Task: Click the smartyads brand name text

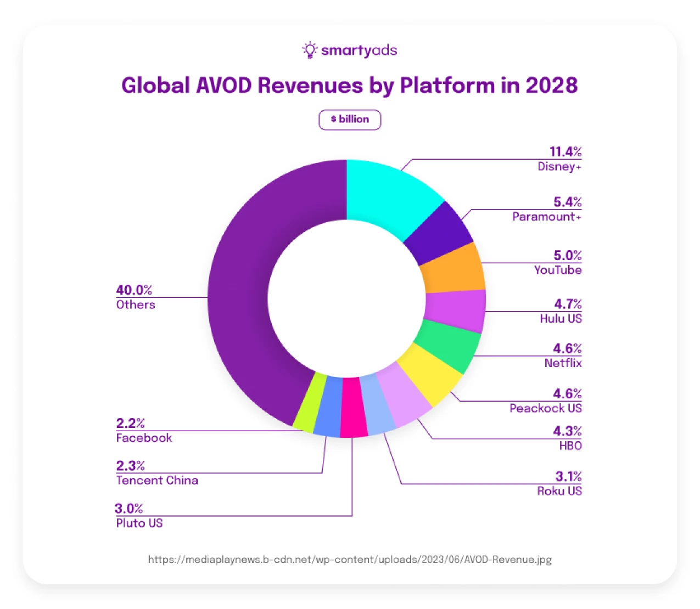Action: click(x=359, y=50)
